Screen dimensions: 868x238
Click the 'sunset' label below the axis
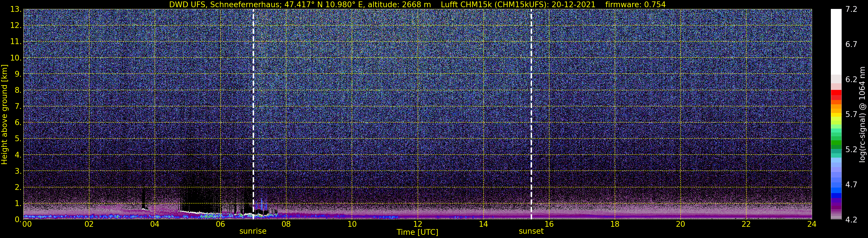pos(531,231)
